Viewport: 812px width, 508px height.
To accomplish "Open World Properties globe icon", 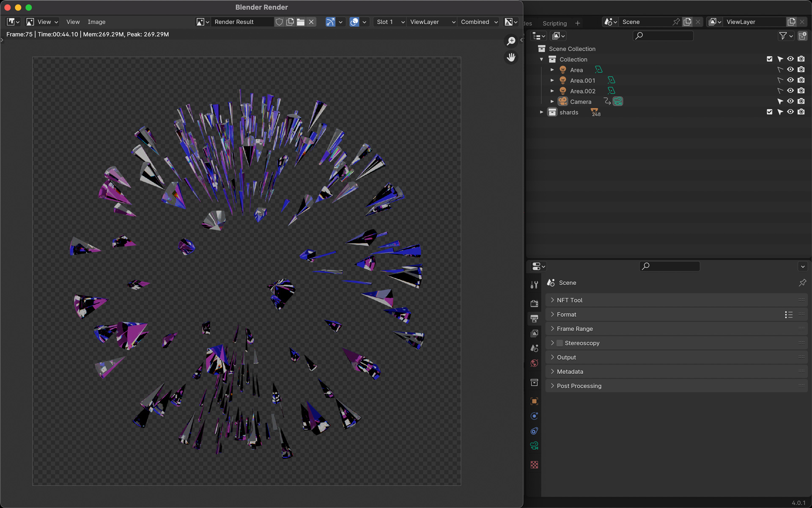I will (x=534, y=363).
